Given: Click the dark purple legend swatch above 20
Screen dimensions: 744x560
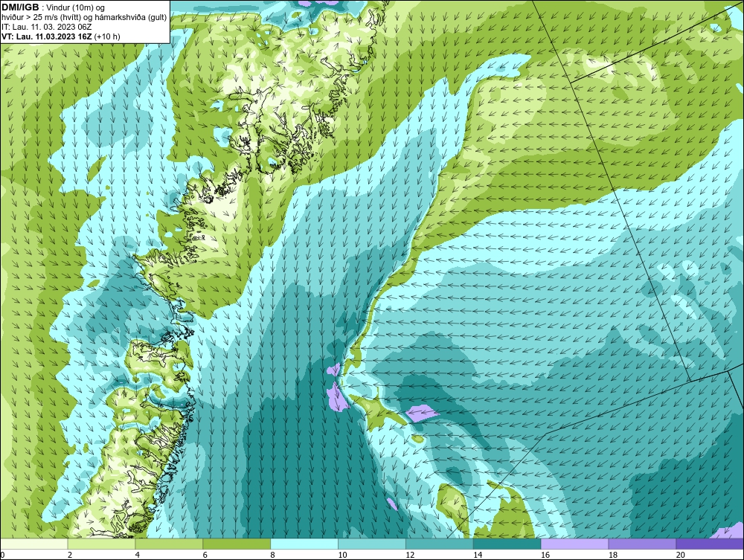Looking at the screenshot, I should 710,544.
